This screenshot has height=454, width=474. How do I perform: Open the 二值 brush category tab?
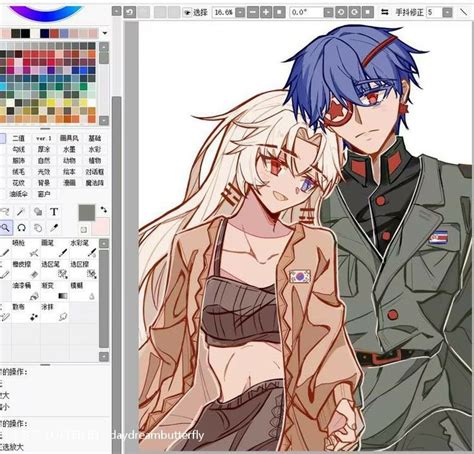click(x=18, y=138)
